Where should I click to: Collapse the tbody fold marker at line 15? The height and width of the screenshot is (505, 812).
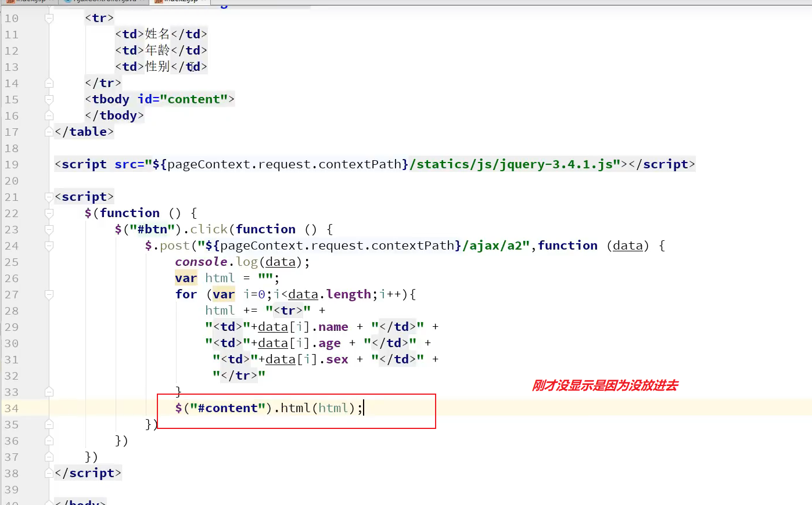[49, 99]
